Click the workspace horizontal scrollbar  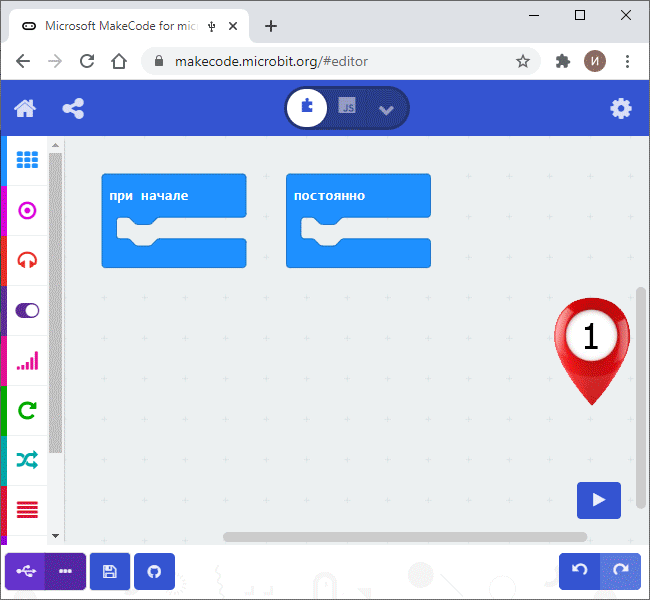pos(405,537)
